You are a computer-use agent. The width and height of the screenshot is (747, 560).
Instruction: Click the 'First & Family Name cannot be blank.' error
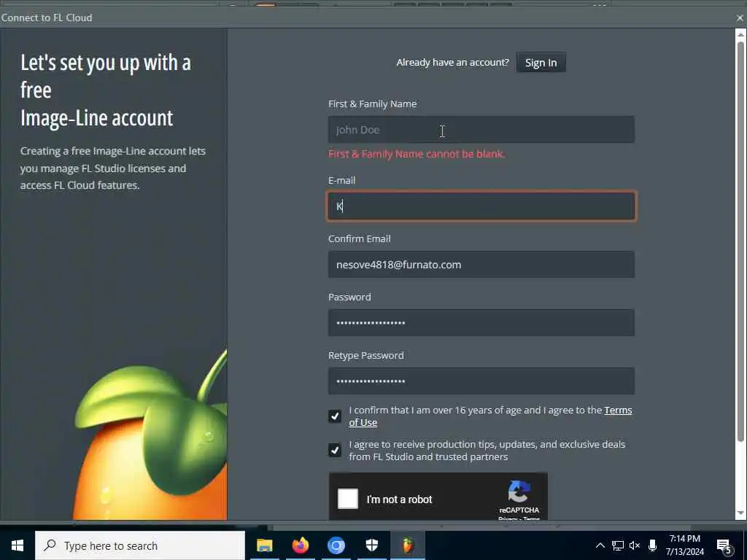(417, 154)
